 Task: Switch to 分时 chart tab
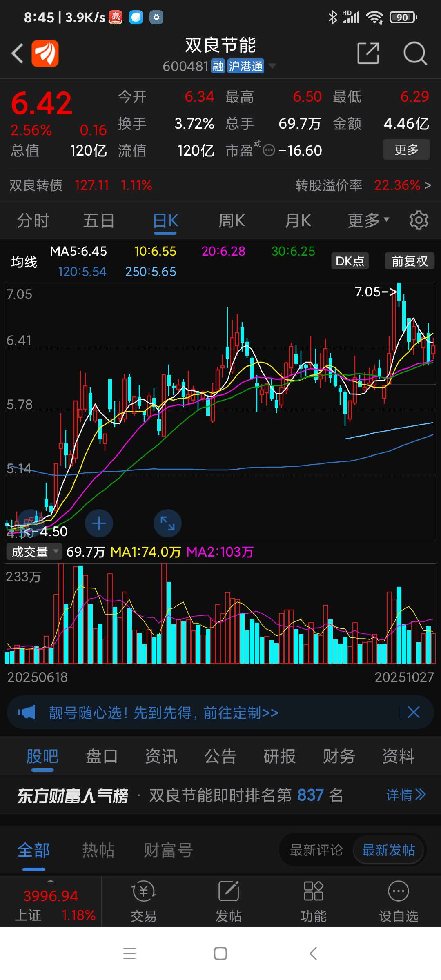tap(33, 221)
